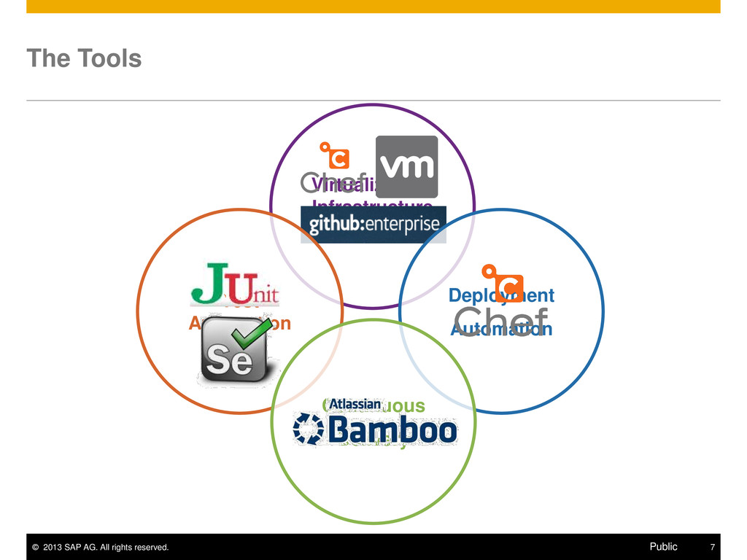Click the 'Deployment' text in blue circle
The height and width of the screenshot is (560, 747).
click(501, 295)
